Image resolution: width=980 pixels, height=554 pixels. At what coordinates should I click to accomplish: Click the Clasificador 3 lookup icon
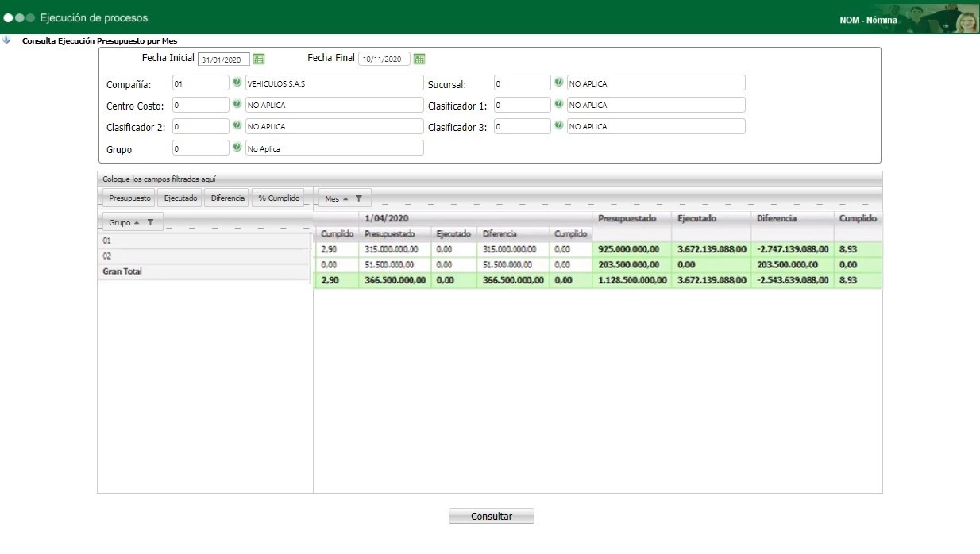tap(559, 125)
